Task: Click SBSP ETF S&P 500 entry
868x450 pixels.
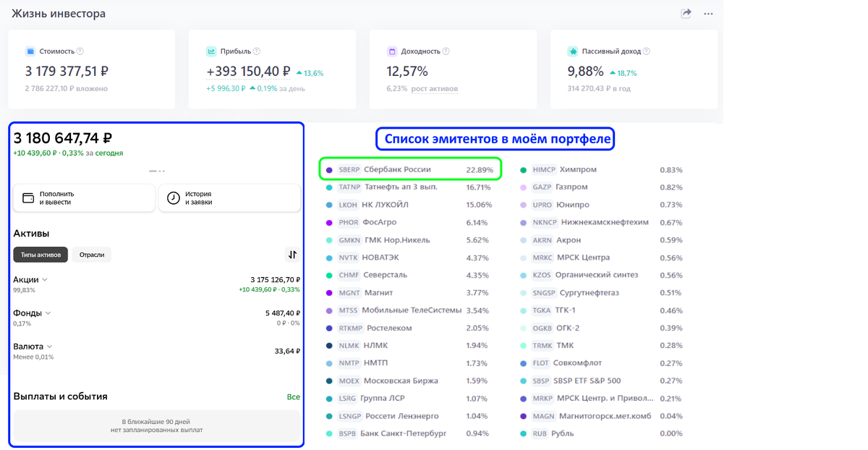Action: pyautogui.click(x=587, y=381)
